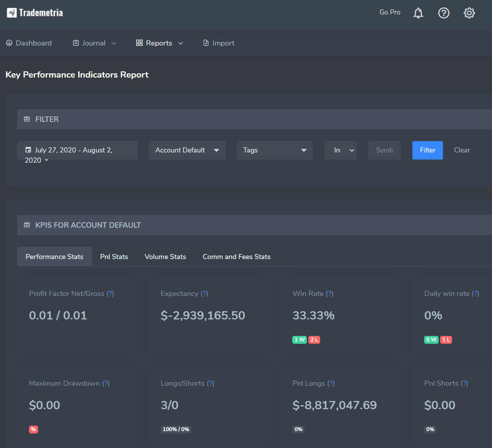Click the 0% badge under Pnl Longs
The width and height of the screenshot is (492, 448).
click(x=299, y=430)
